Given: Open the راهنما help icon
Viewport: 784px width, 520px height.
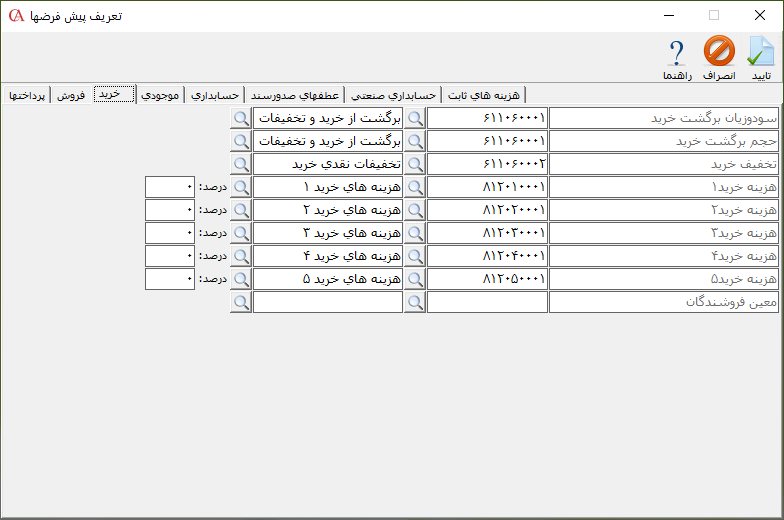Looking at the screenshot, I should (x=676, y=58).
